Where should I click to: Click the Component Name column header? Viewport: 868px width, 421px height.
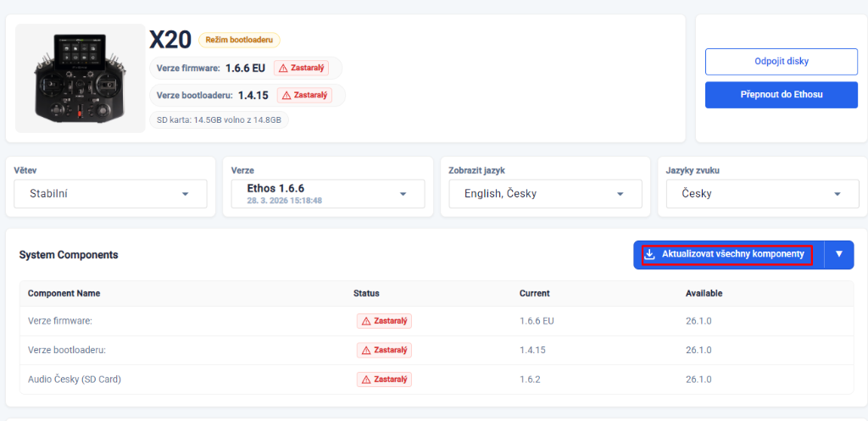(x=64, y=293)
